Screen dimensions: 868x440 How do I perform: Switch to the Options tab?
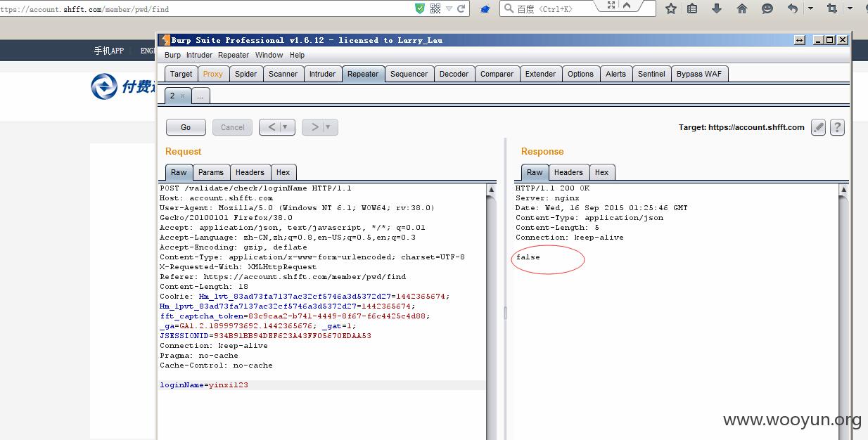pos(580,74)
